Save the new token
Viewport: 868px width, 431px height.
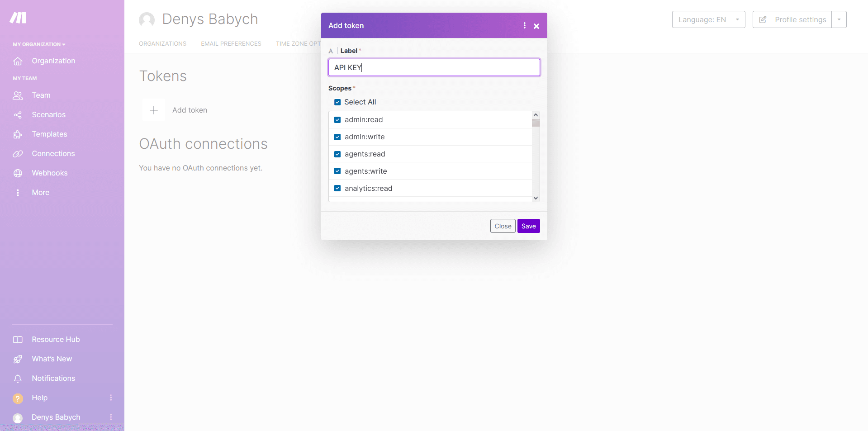(x=528, y=226)
